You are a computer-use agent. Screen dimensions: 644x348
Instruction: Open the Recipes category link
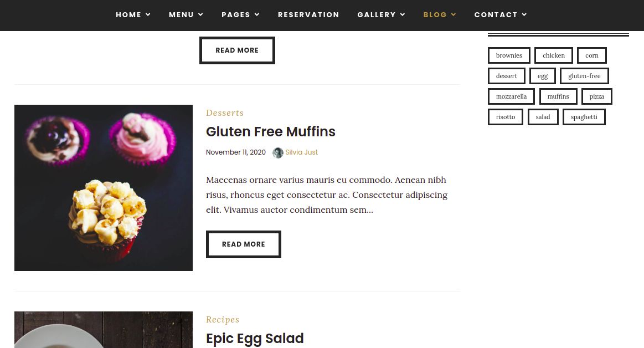coord(223,320)
